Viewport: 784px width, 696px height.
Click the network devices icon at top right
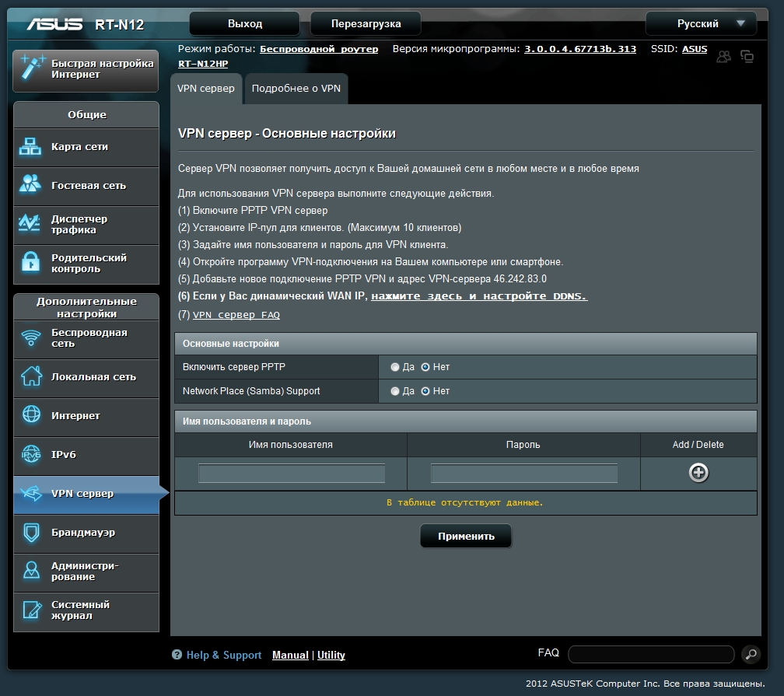coord(747,57)
